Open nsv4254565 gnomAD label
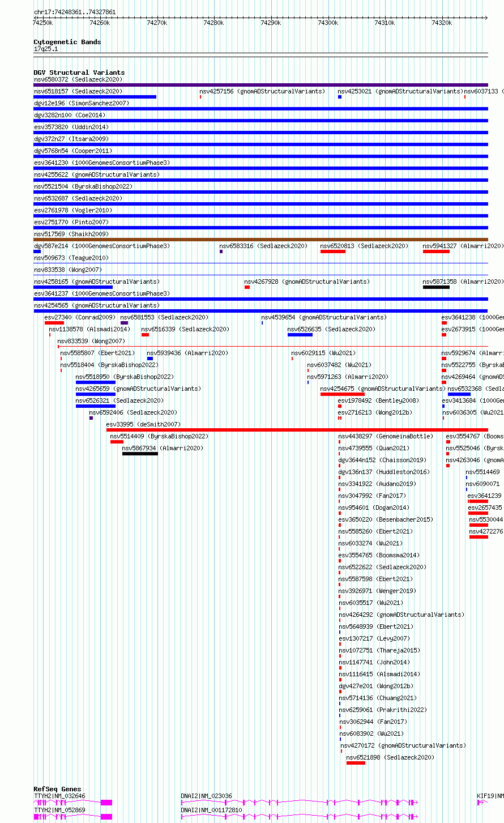Image resolution: width=504 pixels, height=823 pixels. coord(97,306)
